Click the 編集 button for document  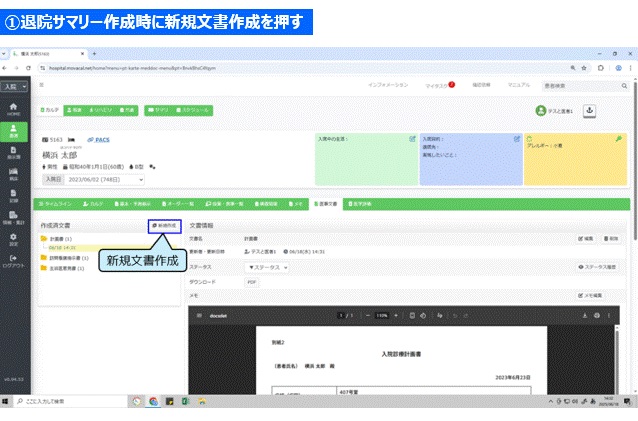(x=586, y=239)
